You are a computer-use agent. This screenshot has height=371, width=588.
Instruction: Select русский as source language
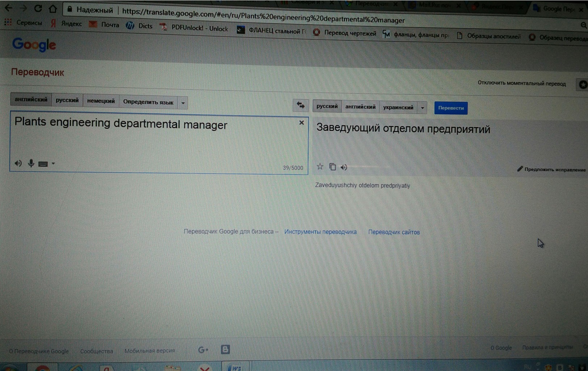point(67,100)
